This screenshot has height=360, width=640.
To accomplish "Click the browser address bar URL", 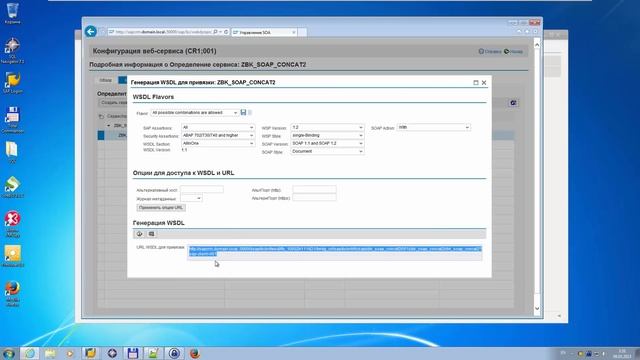I will tap(162, 32).
